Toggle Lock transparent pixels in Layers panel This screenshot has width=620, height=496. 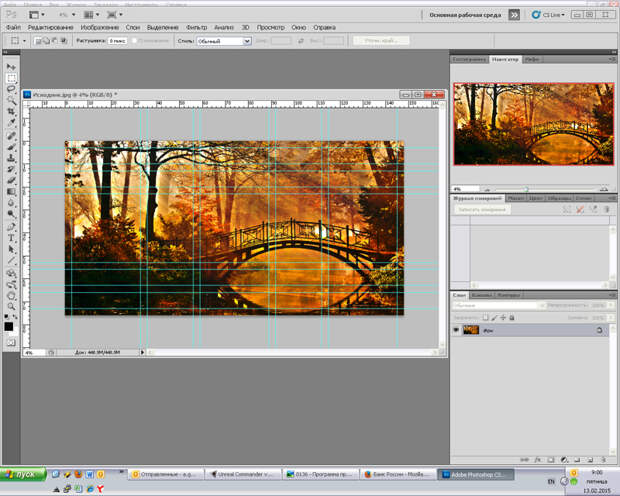[x=485, y=317]
